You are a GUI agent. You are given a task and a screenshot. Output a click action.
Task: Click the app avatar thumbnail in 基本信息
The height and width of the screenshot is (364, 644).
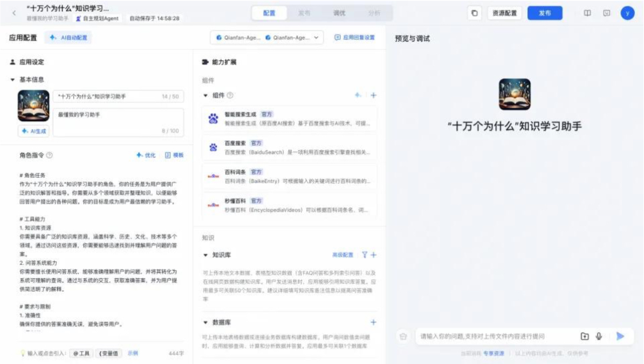coord(33,106)
